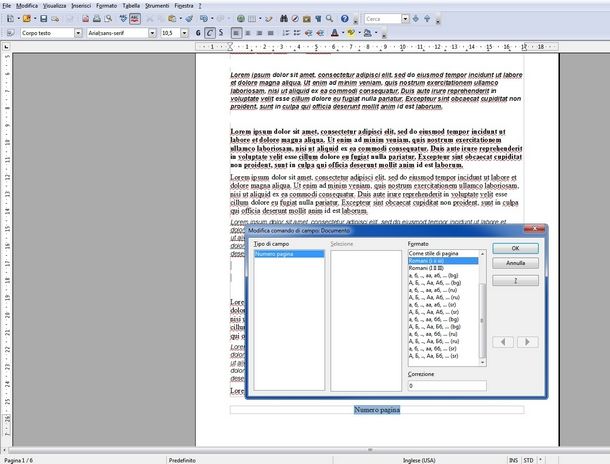This screenshot has height=464, width=610.
Task: Open the font name dropdown arrow
Action: point(152,33)
